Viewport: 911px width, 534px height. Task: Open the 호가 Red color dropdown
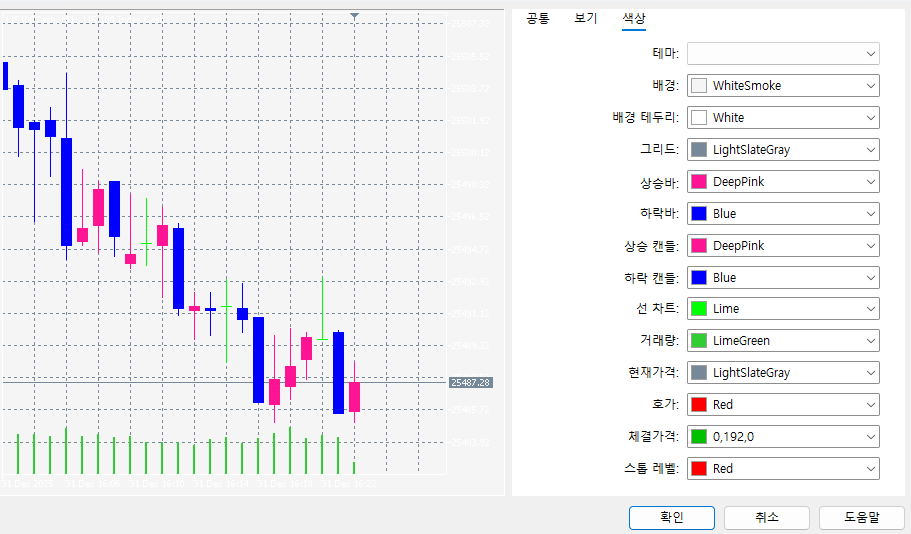[x=783, y=405]
